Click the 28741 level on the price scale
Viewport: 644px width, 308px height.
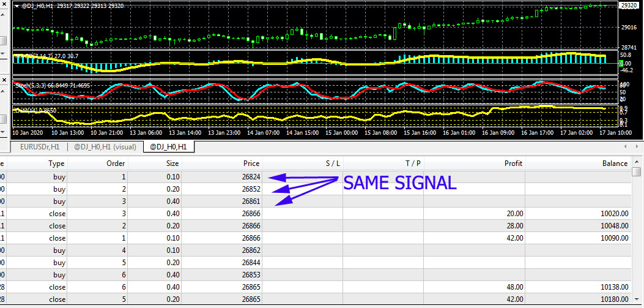[629, 48]
